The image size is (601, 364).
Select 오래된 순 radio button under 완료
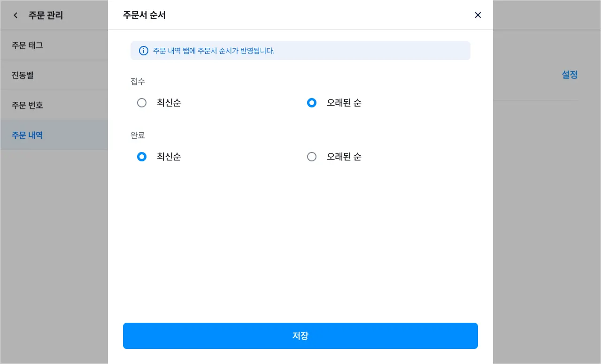[x=312, y=157]
